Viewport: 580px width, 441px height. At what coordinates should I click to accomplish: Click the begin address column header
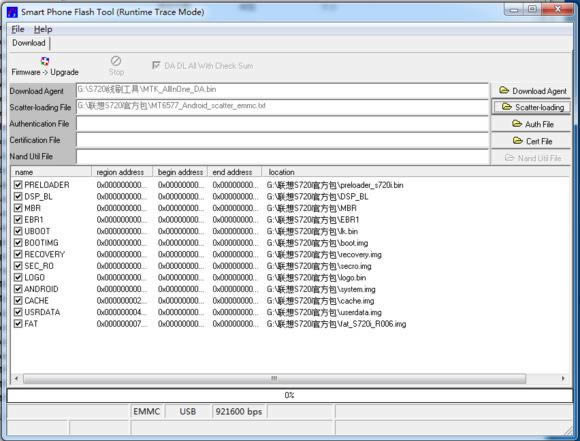tap(180, 172)
